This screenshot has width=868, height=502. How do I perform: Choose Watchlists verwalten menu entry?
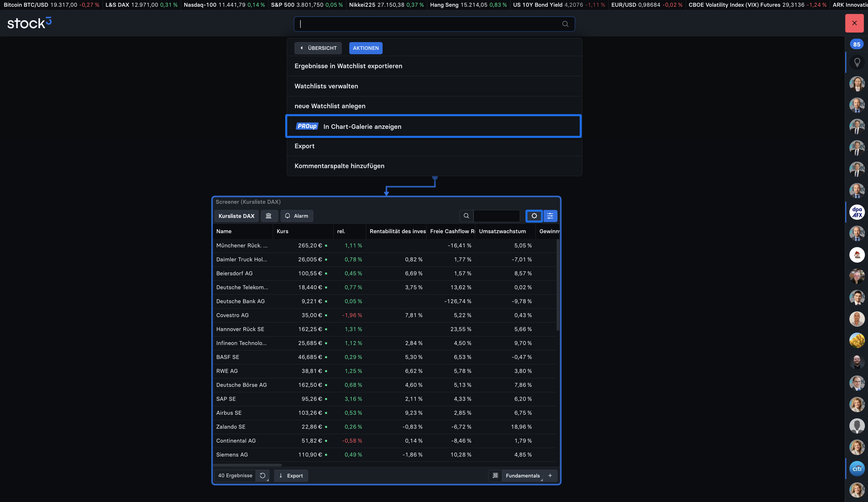coord(434,86)
